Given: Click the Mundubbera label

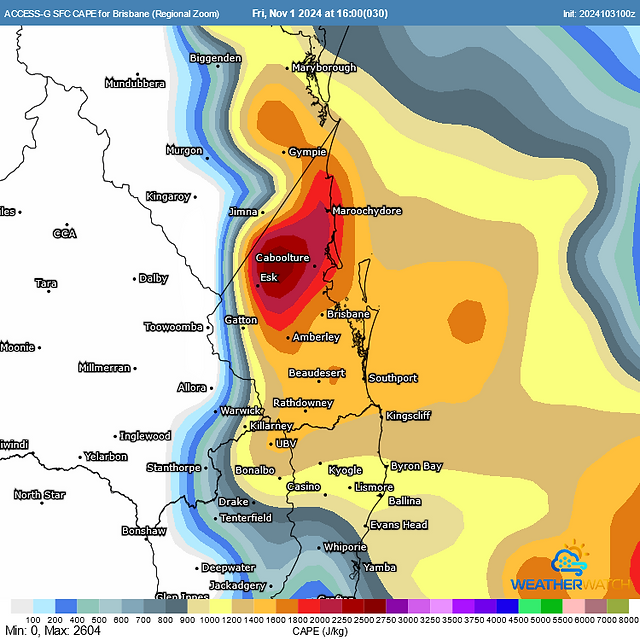Looking at the screenshot, I should (135, 83).
